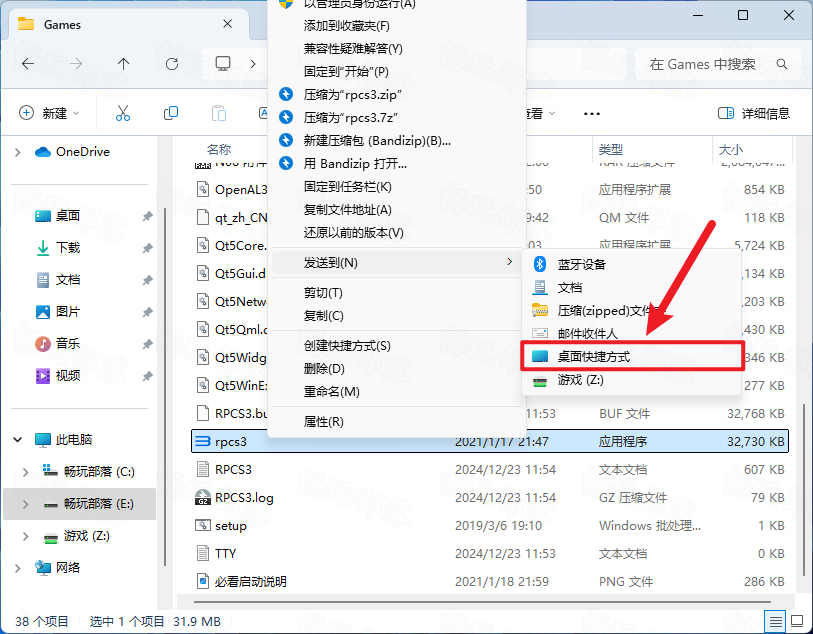Click the 在 Games 中搜索 search box
Viewport: 813px width, 634px height.
[718, 64]
